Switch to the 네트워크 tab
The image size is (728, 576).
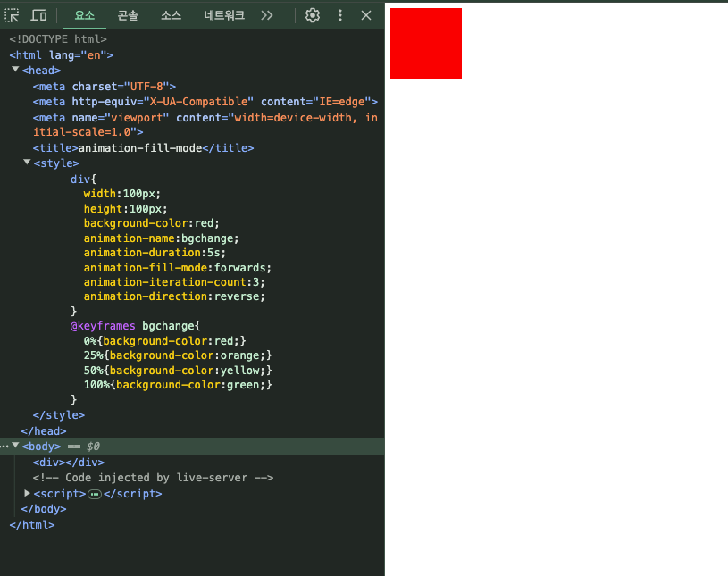[224, 15]
